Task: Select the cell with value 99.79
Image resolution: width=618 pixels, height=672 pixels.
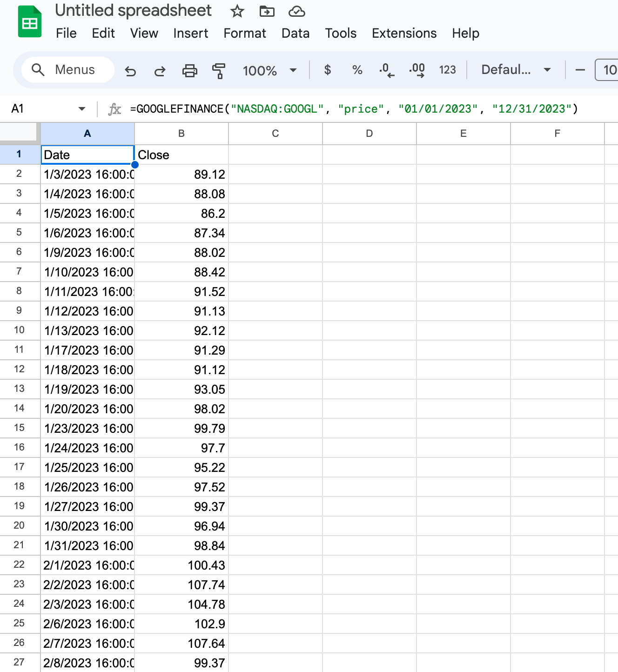Action: click(181, 428)
